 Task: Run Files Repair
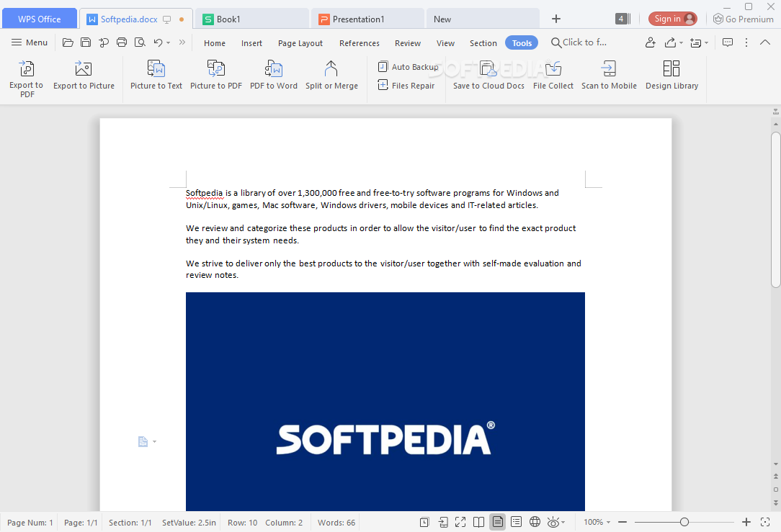[x=406, y=86]
